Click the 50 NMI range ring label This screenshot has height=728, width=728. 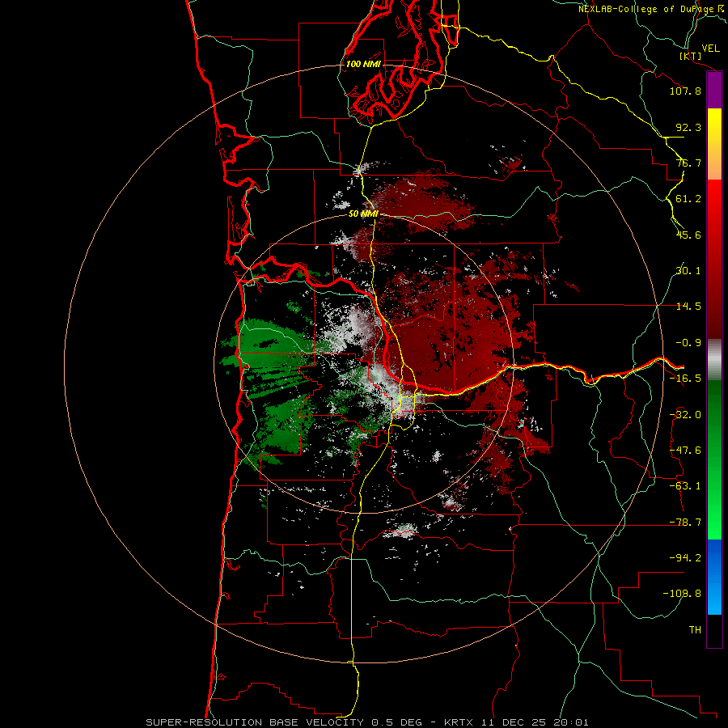coord(363,214)
